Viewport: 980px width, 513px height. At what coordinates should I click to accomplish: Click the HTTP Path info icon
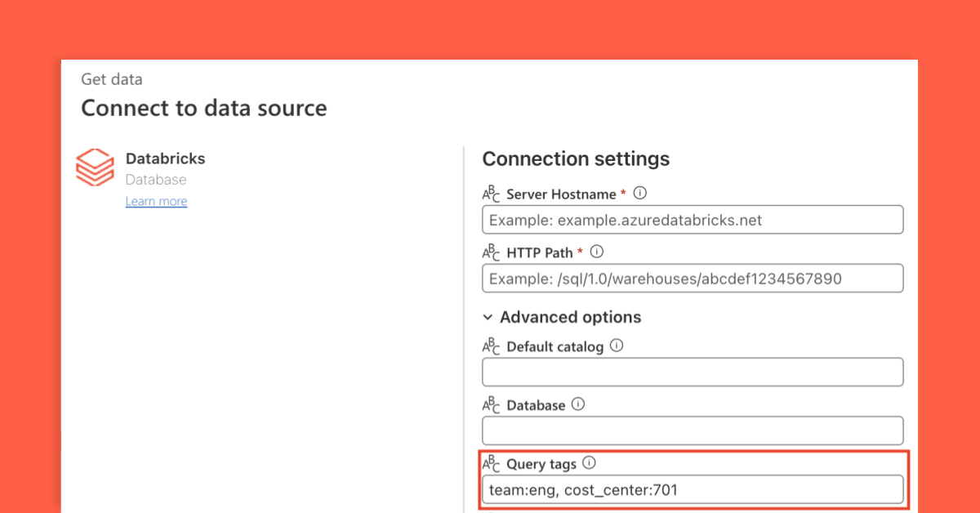tap(597, 252)
